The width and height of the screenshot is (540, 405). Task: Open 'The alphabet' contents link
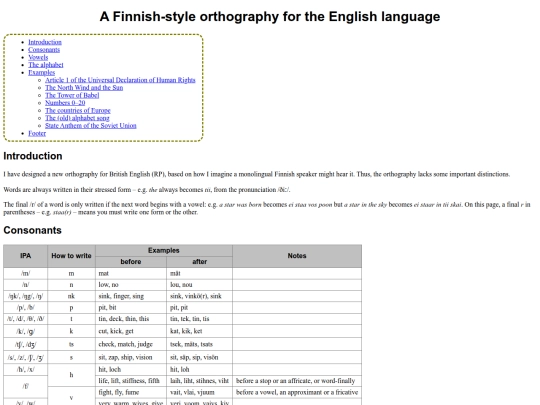[x=46, y=65]
